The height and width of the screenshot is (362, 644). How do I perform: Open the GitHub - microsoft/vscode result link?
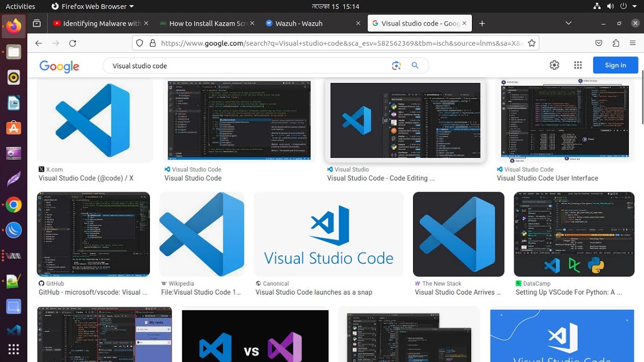click(93, 292)
